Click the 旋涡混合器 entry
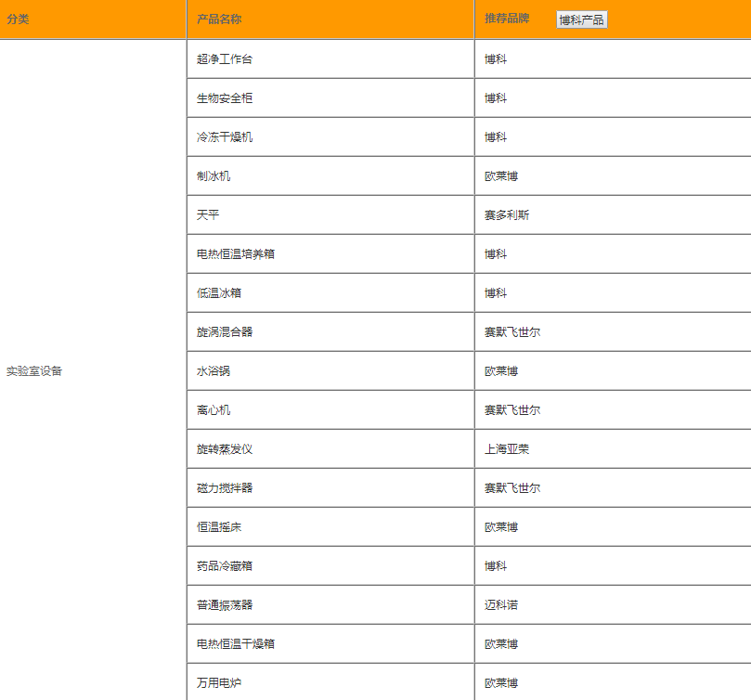 (221, 331)
